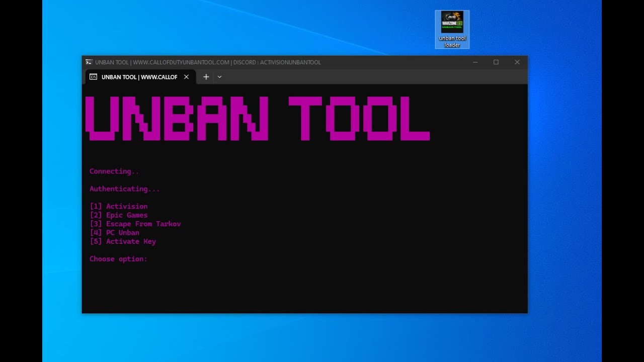
Task: Expand the new tab profile dropdown arrow
Action: [x=219, y=77]
